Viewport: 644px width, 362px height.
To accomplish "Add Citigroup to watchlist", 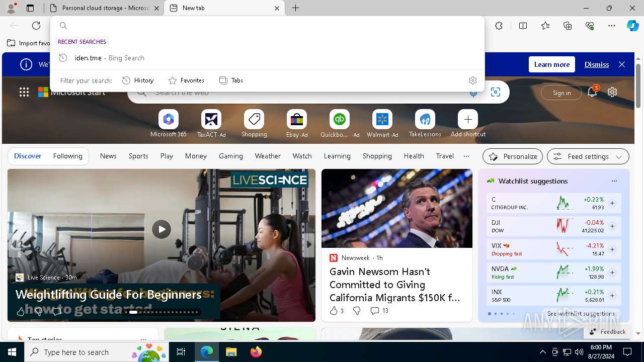I will click(612, 203).
